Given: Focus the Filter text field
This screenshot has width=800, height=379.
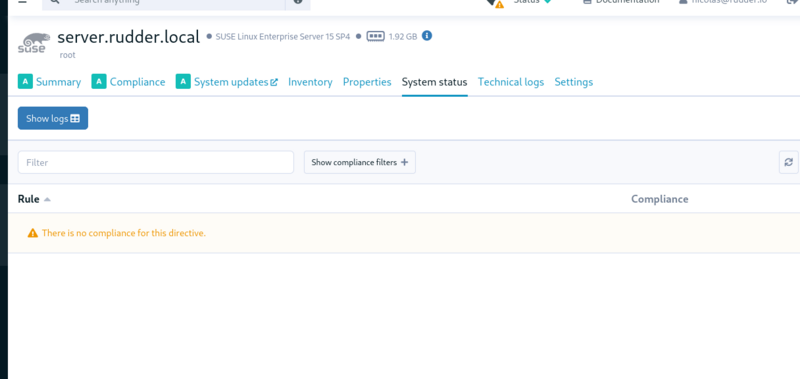Looking at the screenshot, I should click(156, 162).
